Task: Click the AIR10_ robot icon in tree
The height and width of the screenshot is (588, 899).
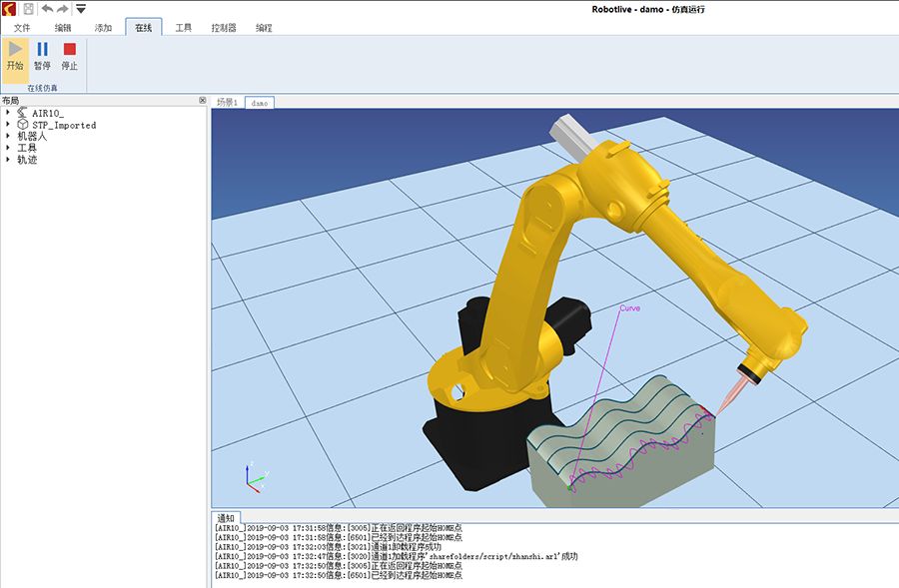Action: click(x=23, y=113)
